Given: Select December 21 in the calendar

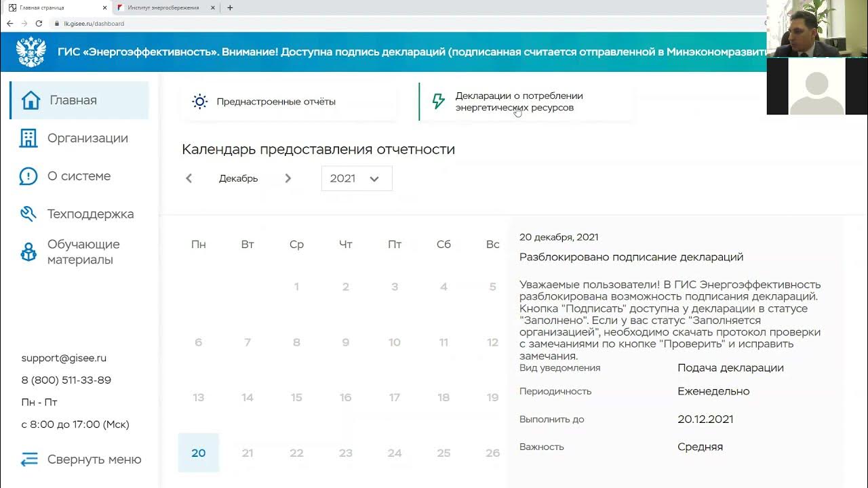Looking at the screenshot, I should click(248, 453).
